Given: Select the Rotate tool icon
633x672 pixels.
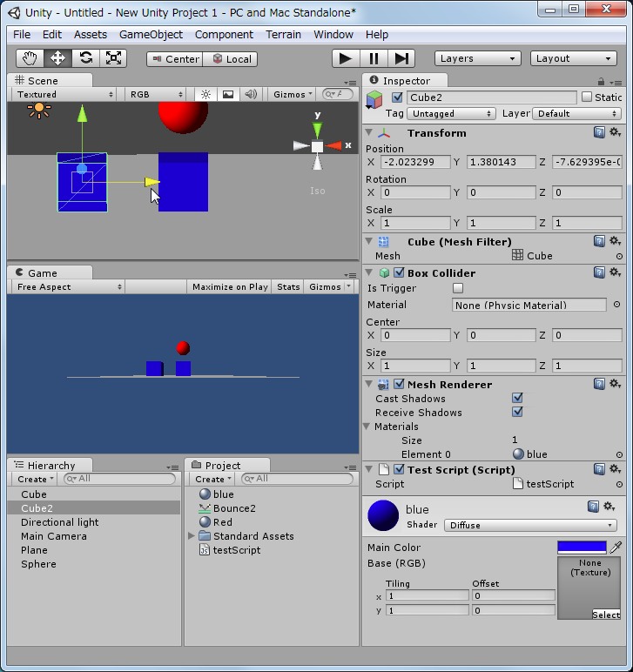Looking at the screenshot, I should pos(85,58).
